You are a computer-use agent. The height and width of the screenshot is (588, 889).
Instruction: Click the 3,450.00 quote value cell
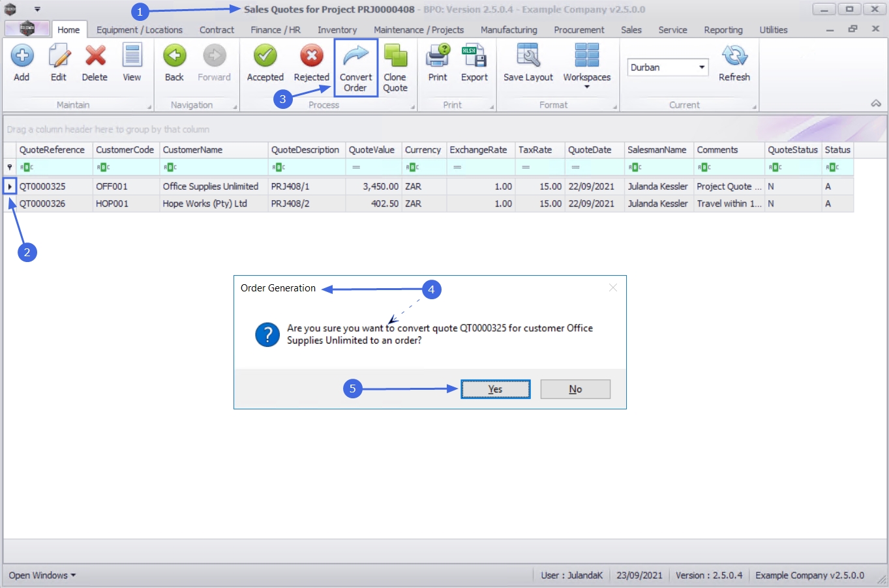tap(374, 186)
